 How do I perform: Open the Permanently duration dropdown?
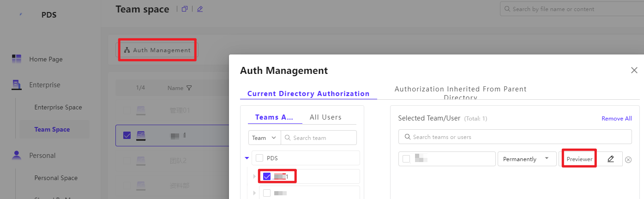[x=526, y=159]
